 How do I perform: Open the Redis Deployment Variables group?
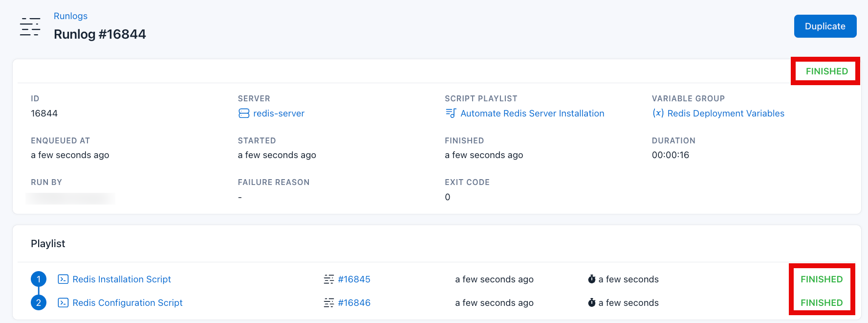725,114
